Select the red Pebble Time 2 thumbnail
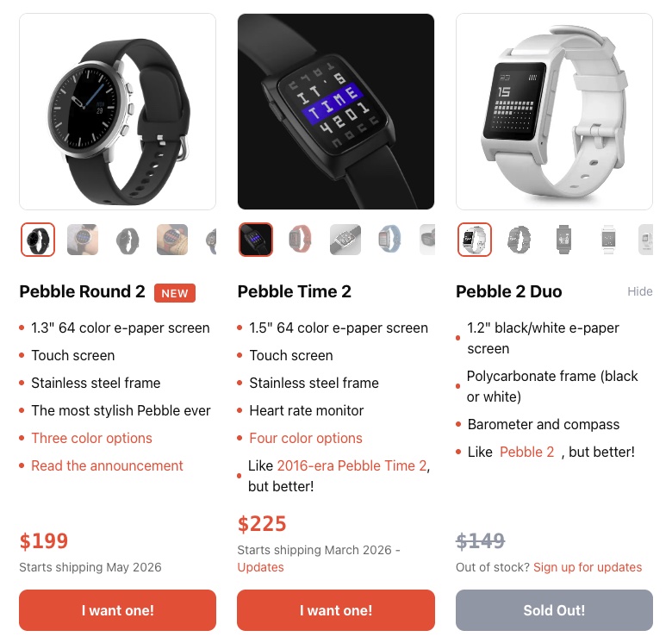Image resolution: width=672 pixels, height=643 pixels. point(301,240)
